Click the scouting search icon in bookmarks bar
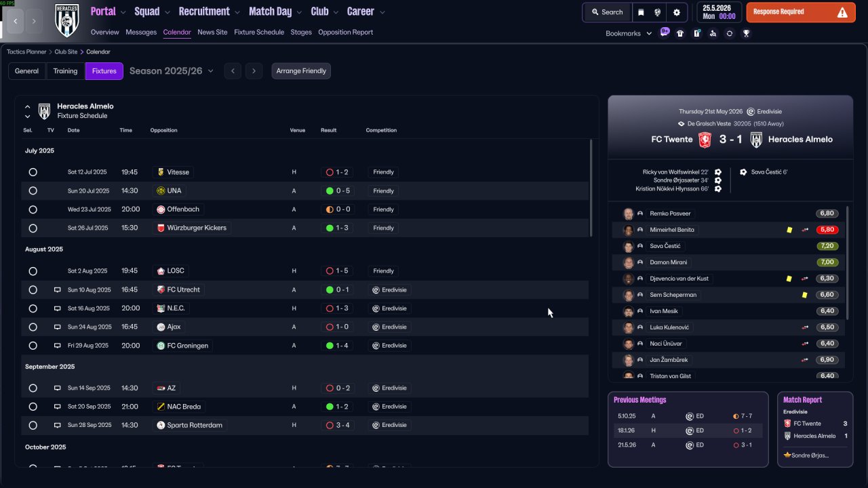868x488 pixels. (713, 33)
